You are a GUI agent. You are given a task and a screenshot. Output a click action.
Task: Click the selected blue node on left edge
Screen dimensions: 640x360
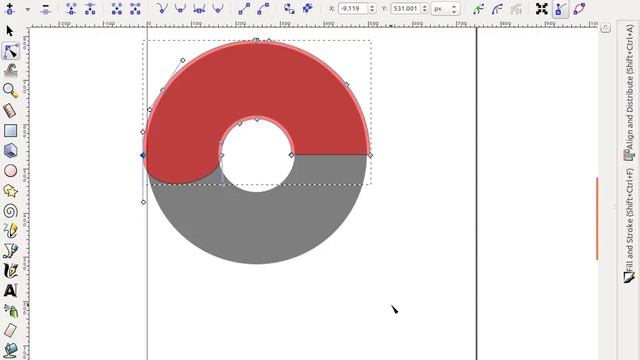pos(143,155)
